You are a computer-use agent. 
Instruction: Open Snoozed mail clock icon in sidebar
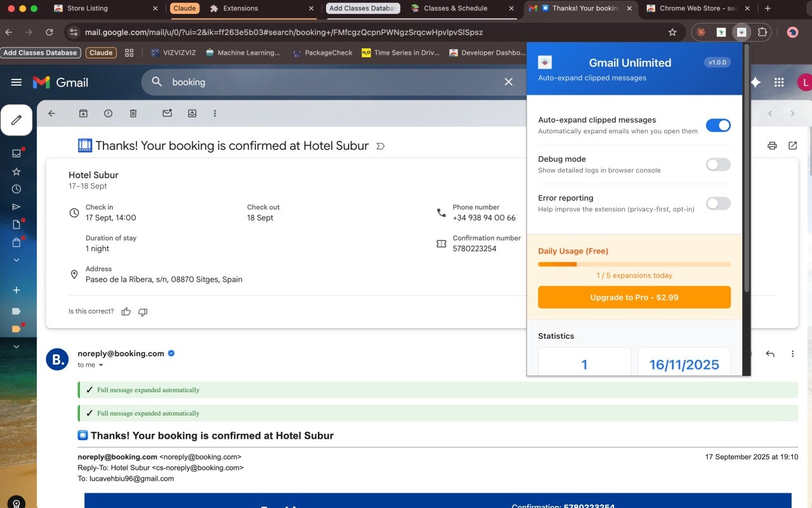point(16,189)
